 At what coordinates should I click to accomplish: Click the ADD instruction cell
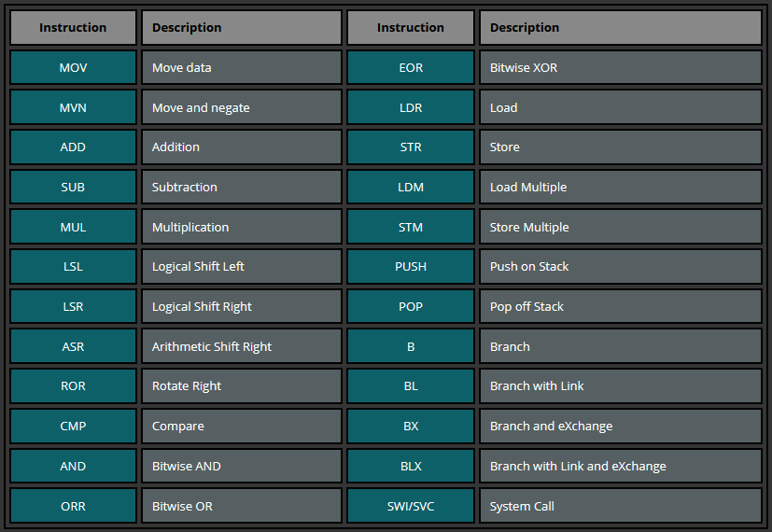coord(73,147)
